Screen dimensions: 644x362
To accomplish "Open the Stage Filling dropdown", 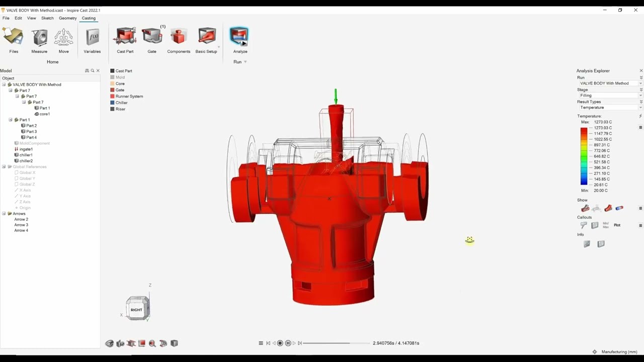I will (x=610, y=96).
